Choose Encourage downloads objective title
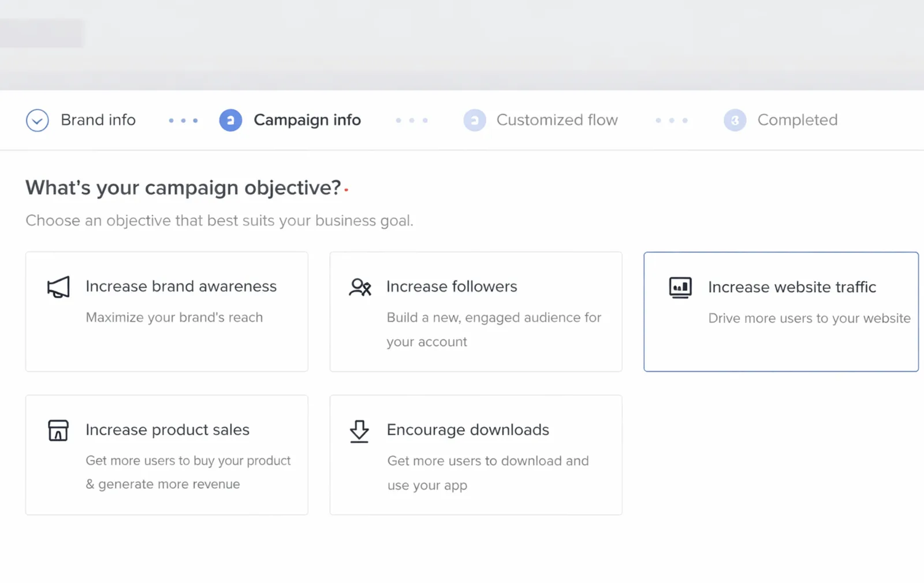 coord(468,429)
